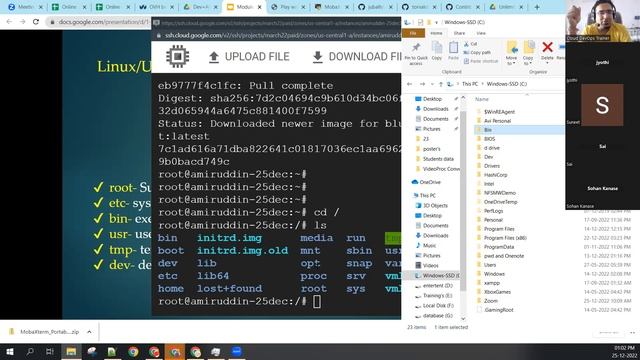Select OneDrive in navigation pane

430,182
